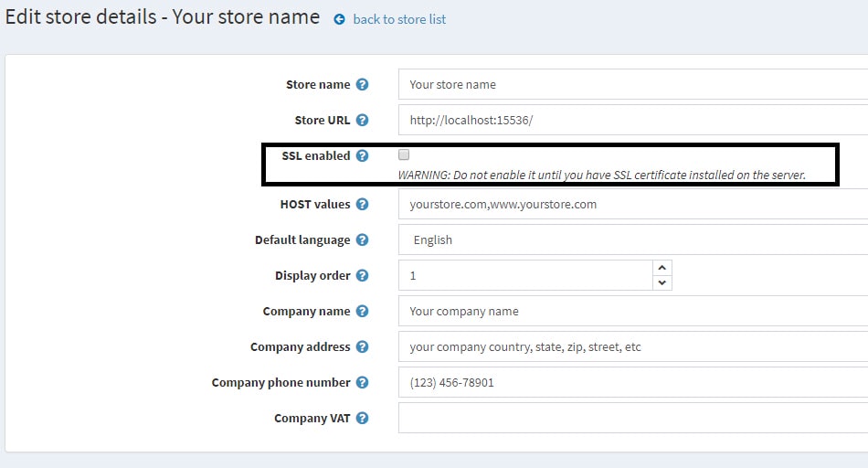868x468 pixels.
Task: Focus the Store name input field
Action: click(633, 84)
